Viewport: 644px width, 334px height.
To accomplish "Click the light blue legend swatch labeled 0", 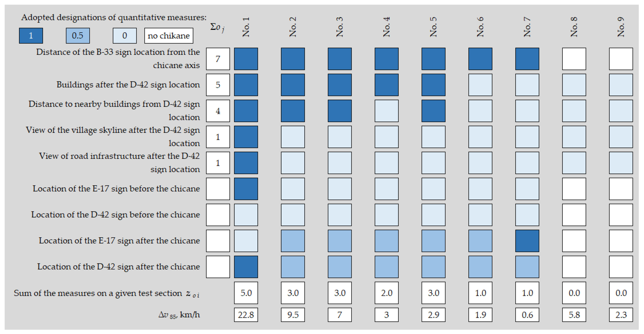I will 125,36.
